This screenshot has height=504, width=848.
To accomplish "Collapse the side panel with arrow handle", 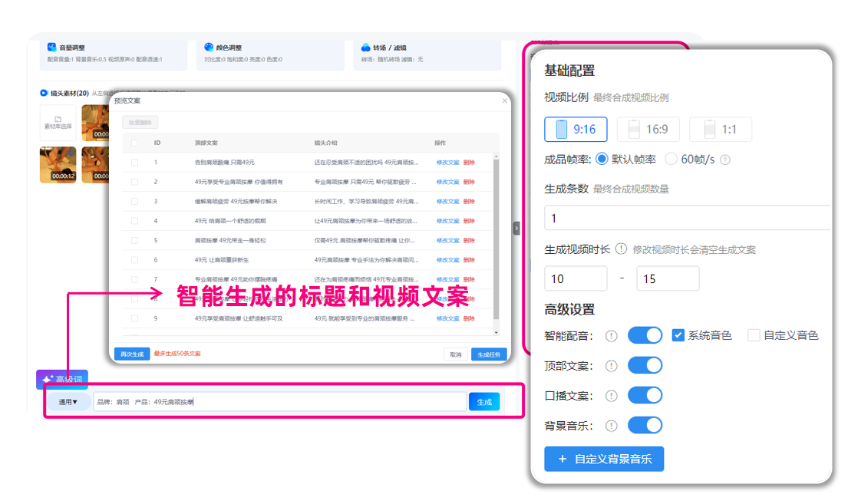I will [x=516, y=228].
